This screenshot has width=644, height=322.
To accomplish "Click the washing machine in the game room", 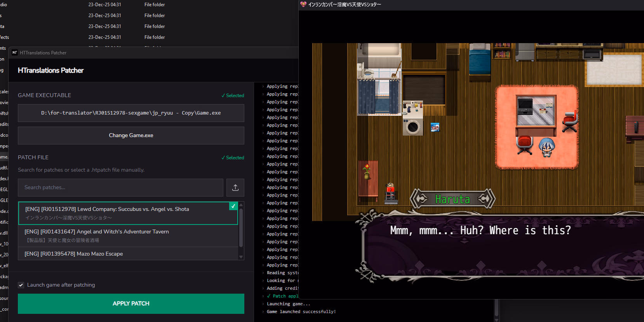I will 413,126.
